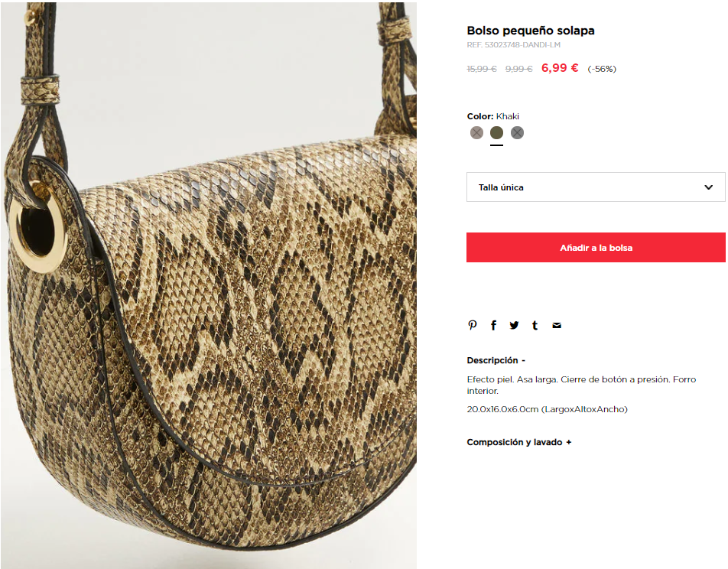Open the Talla única size dropdown
The height and width of the screenshot is (569, 728).
click(x=596, y=187)
